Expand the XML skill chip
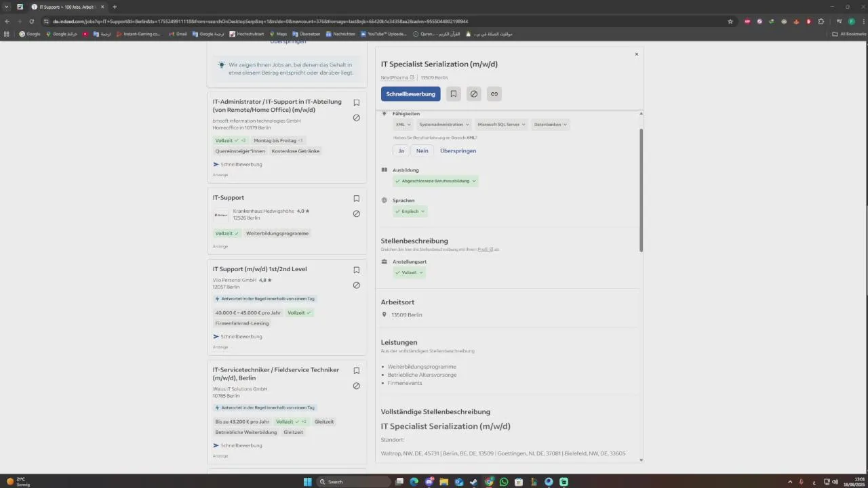This screenshot has width=868, height=488. point(403,125)
